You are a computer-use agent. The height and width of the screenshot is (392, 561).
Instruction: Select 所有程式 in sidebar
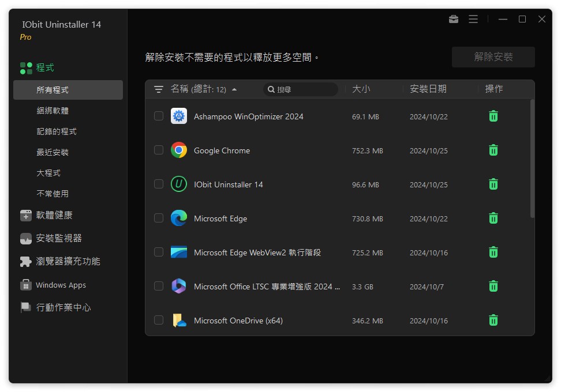68,90
